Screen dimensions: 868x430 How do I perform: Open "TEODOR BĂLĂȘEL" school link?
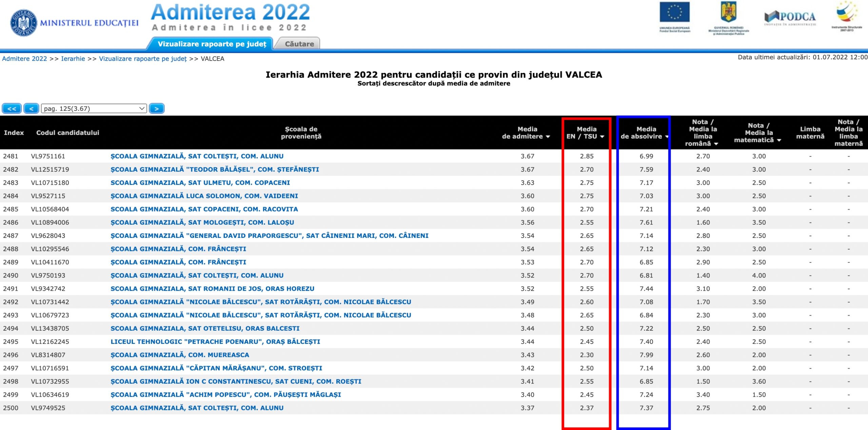[215, 169]
